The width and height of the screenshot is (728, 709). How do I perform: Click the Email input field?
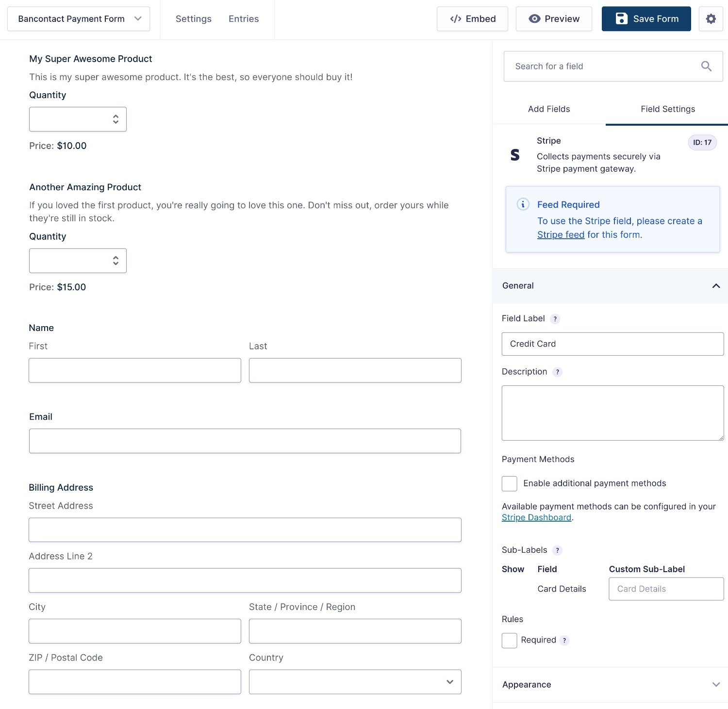[245, 441]
